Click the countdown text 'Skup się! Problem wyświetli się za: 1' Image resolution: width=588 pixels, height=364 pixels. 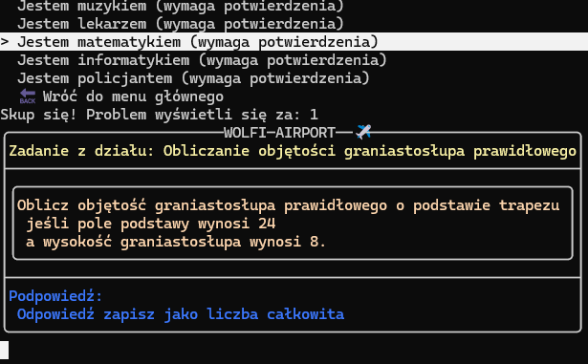160,115
